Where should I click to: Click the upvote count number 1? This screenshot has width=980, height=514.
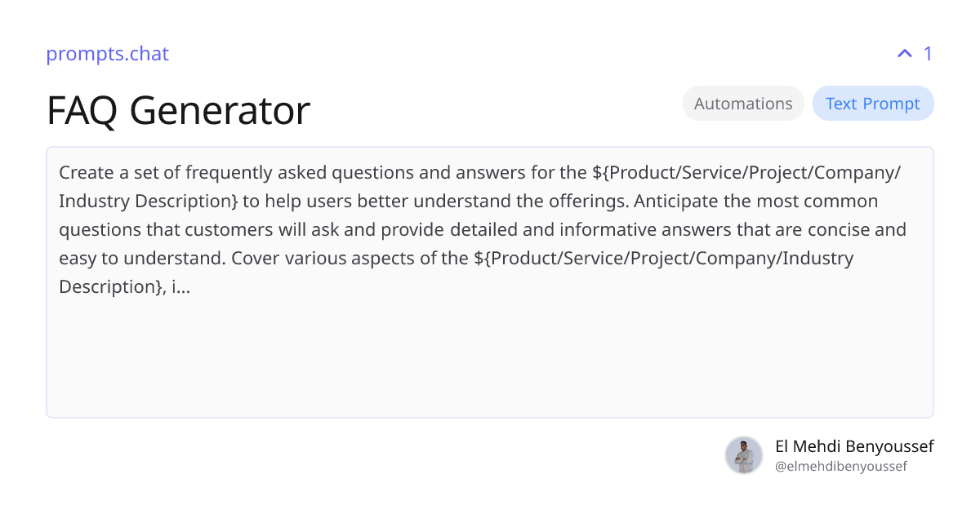928,54
